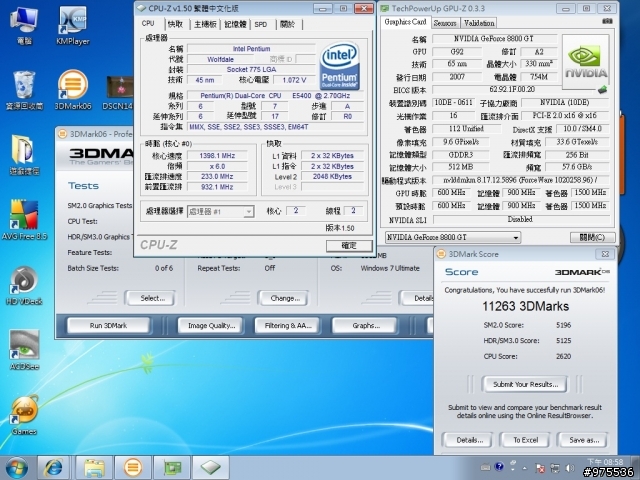Image resolution: width=640 pixels, height=480 pixels.
Task: Open Filtering & AA settings
Action: pos(285,325)
